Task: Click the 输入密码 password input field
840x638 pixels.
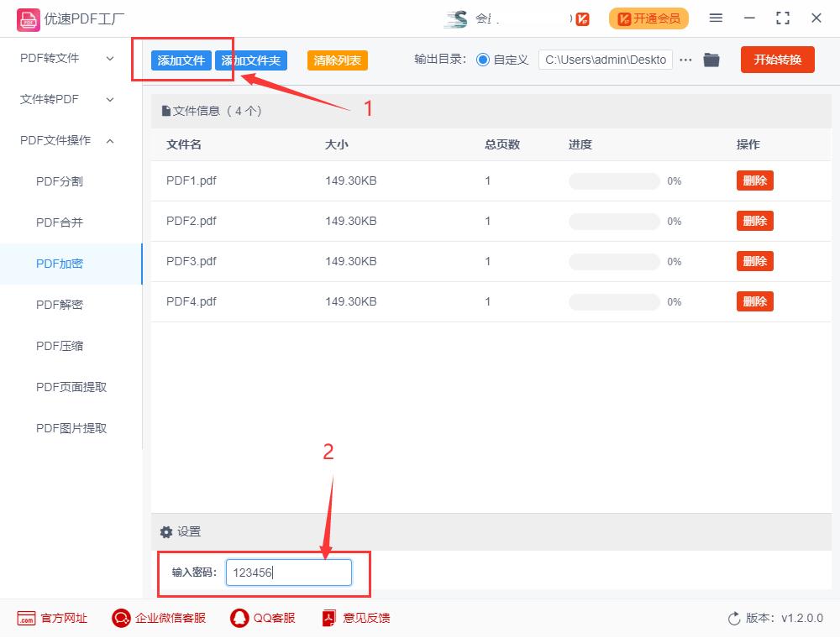Action: click(x=288, y=573)
